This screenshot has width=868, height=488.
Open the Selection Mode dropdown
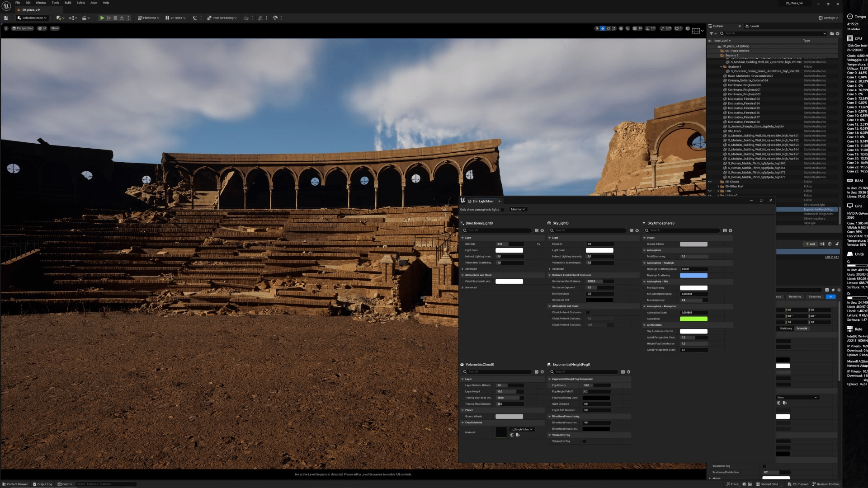pos(32,18)
